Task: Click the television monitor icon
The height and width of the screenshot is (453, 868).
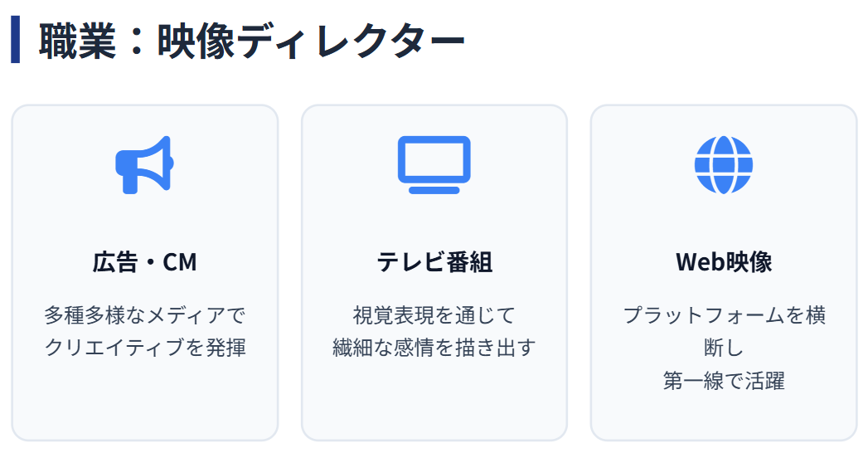Action: click(x=434, y=164)
